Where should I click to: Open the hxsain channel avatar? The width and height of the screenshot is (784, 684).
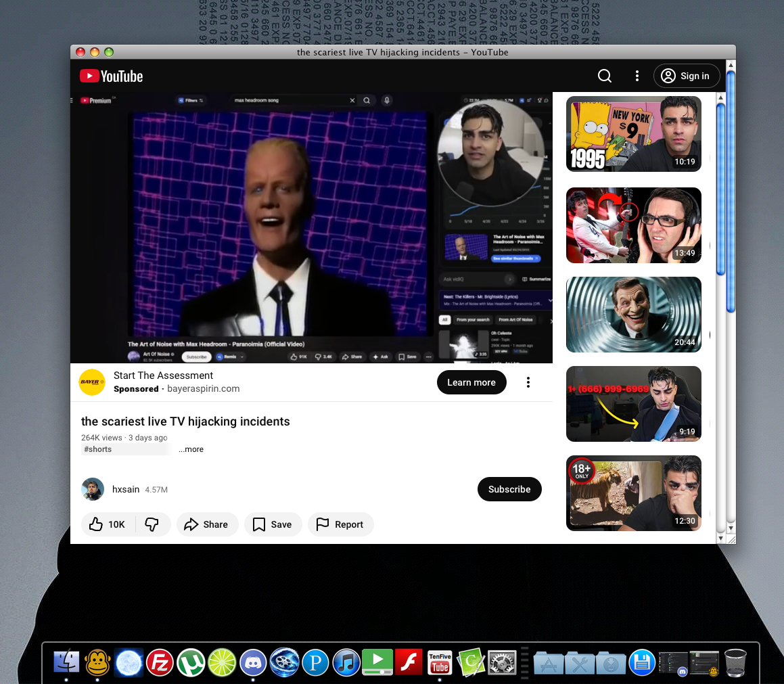(93, 489)
